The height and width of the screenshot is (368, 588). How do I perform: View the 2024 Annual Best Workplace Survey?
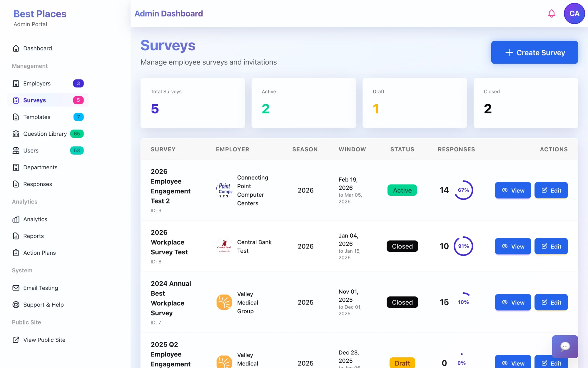513,302
